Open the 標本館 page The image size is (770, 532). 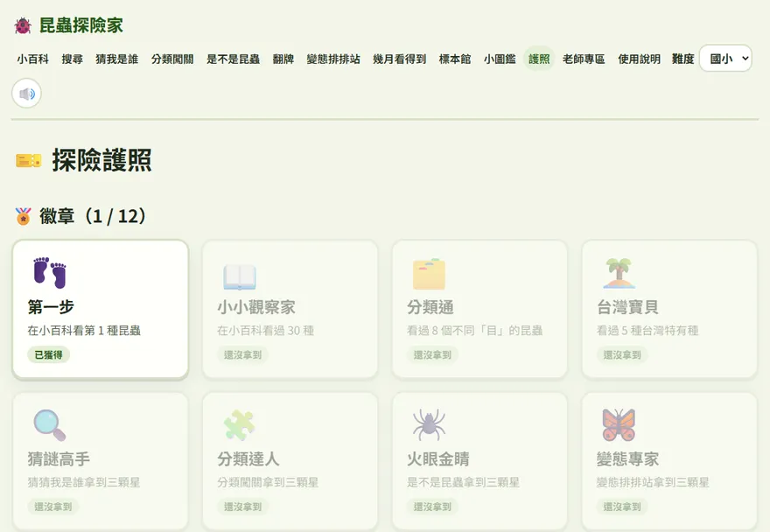point(455,59)
